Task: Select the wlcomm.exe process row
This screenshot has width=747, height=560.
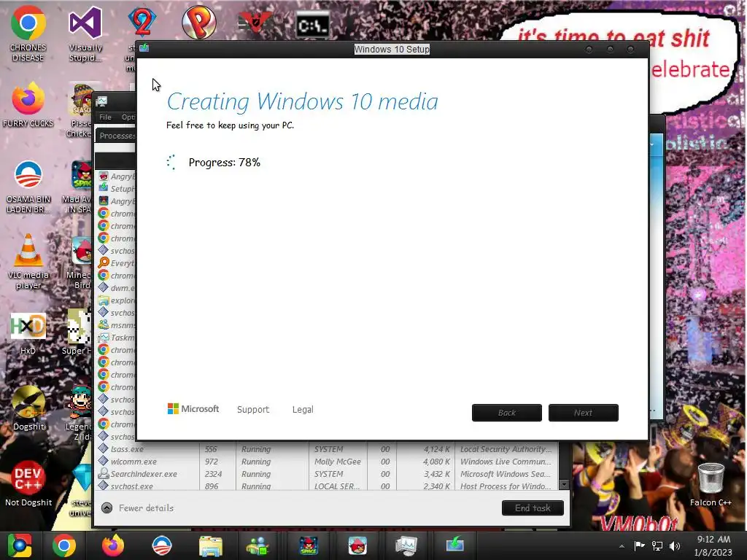Action: (x=326, y=462)
